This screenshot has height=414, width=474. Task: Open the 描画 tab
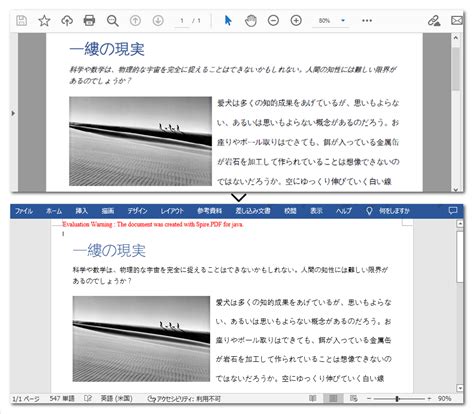point(108,211)
